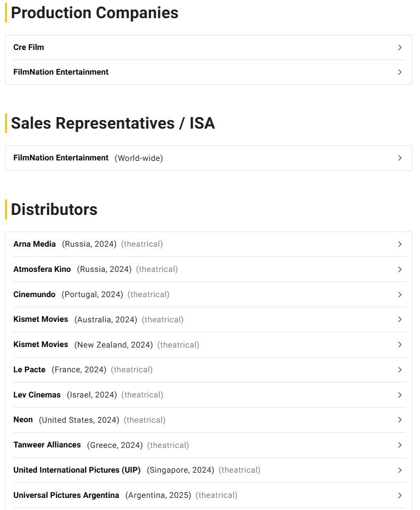Select the Le Pacte distributor name
The image size is (420, 510).
click(x=29, y=370)
